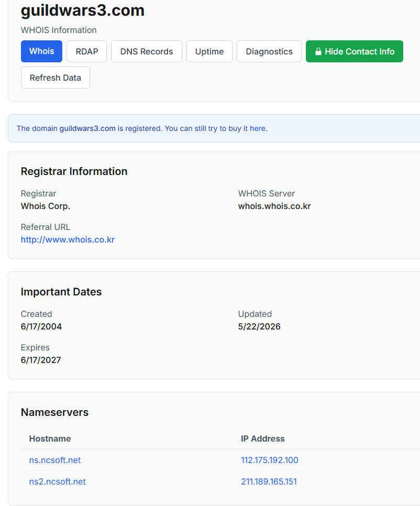This screenshot has width=420, height=506.
Task: Click the Nameservers heading
Action: (x=54, y=412)
